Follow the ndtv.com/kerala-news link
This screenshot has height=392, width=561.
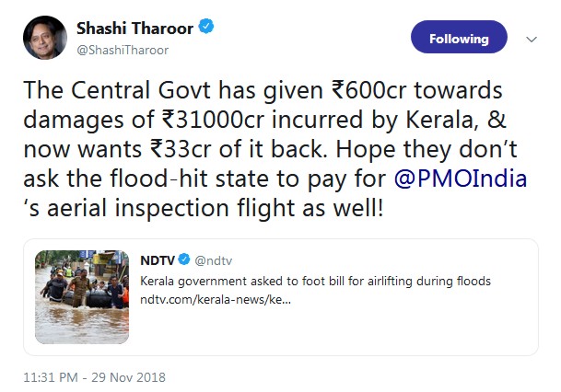click(216, 299)
